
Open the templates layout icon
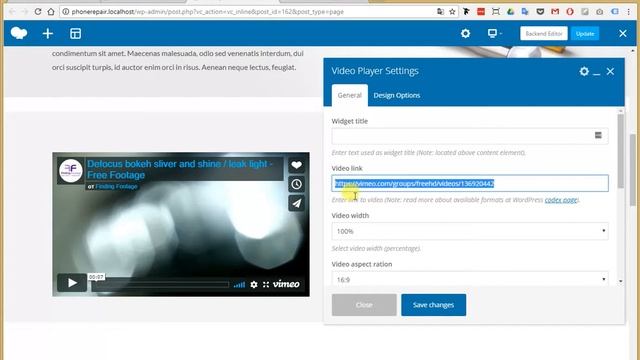click(76, 33)
